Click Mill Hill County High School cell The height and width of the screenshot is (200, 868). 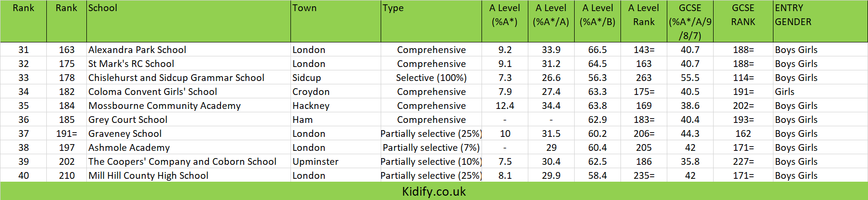point(189,175)
